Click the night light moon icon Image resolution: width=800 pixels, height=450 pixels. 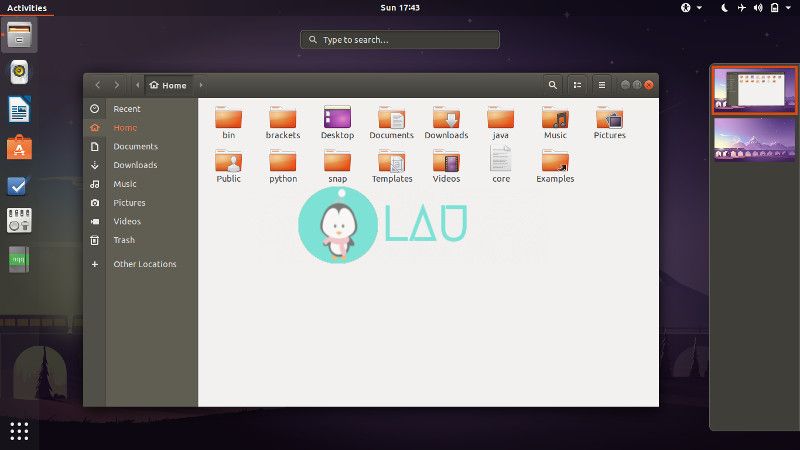[724, 8]
